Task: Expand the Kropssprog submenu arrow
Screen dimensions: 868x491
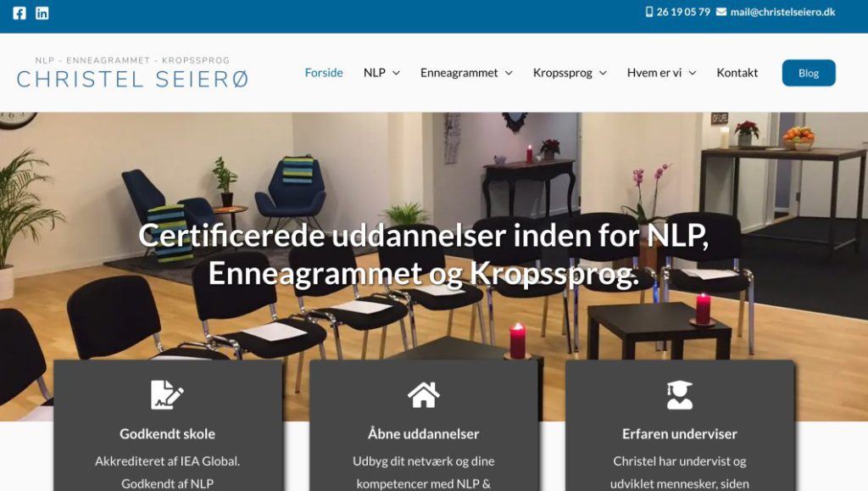Action: pos(603,73)
